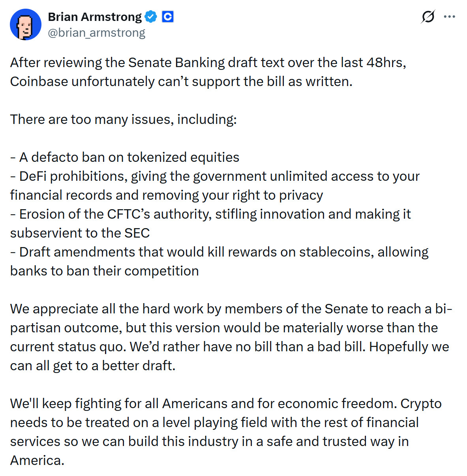
Task: Click the bullet starting with "Draft amendments"
Action: [x=219, y=261]
